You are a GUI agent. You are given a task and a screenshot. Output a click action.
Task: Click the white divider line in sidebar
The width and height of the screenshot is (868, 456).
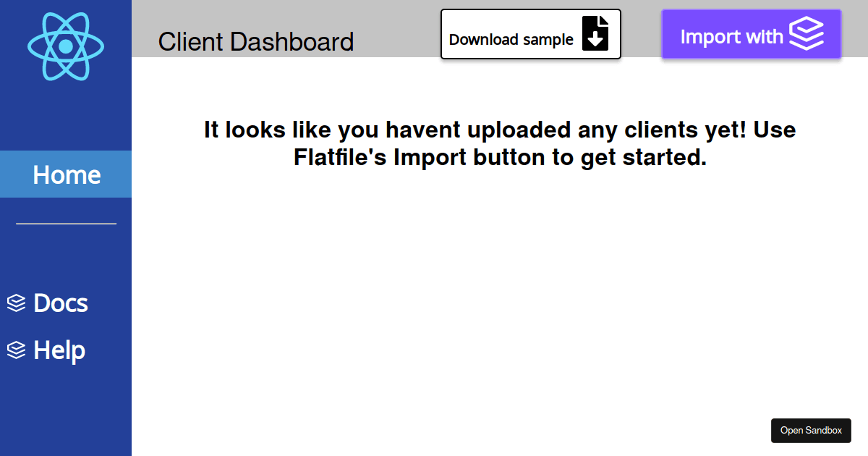[x=66, y=224]
